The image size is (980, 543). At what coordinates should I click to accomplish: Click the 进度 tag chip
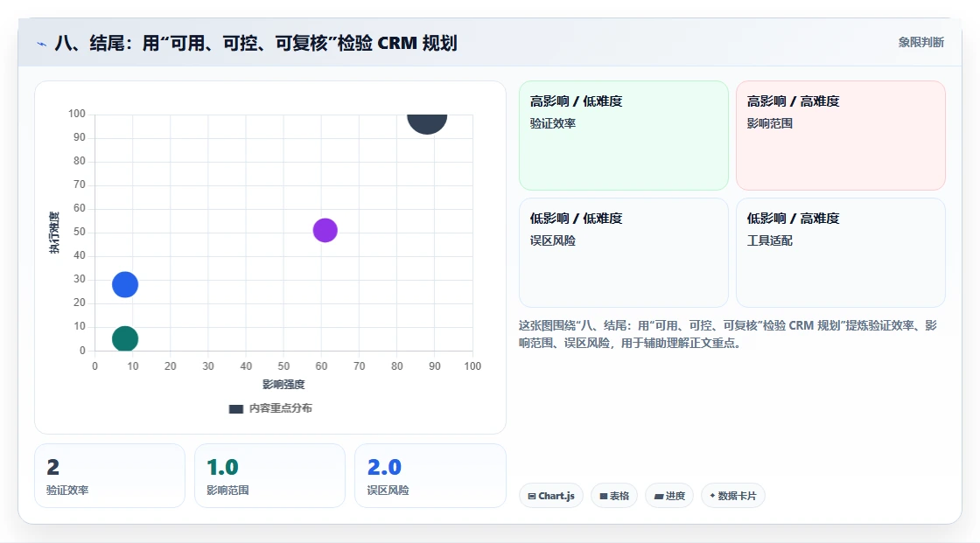pos(669,496)
